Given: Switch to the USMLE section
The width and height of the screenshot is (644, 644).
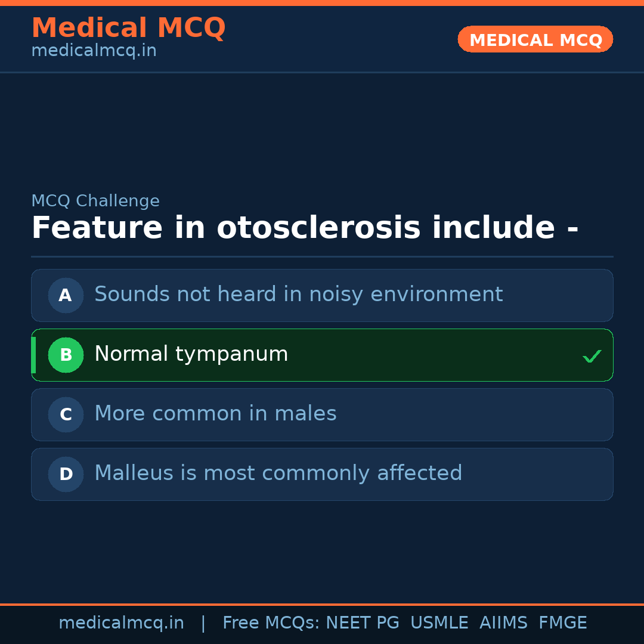Looking at the screenshot, I should (439, 622).
